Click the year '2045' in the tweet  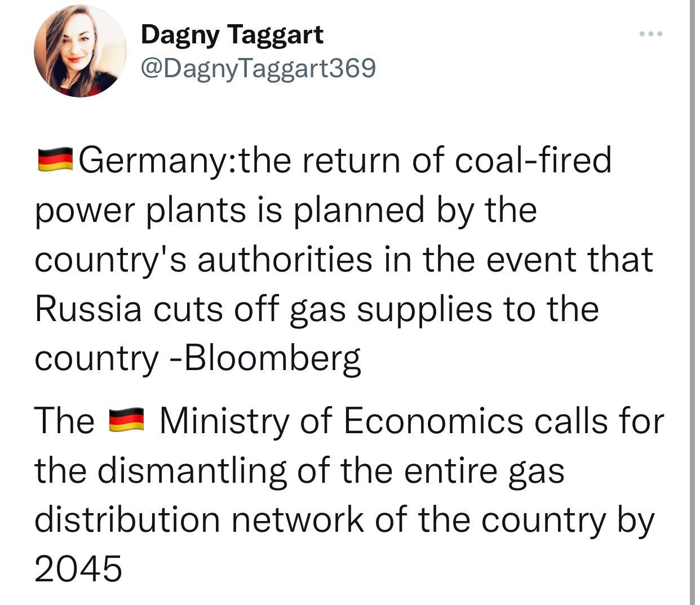coord(78,568)
